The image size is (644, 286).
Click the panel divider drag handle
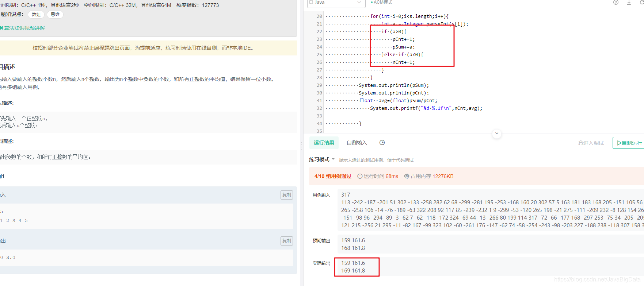[x=302, y=146]
